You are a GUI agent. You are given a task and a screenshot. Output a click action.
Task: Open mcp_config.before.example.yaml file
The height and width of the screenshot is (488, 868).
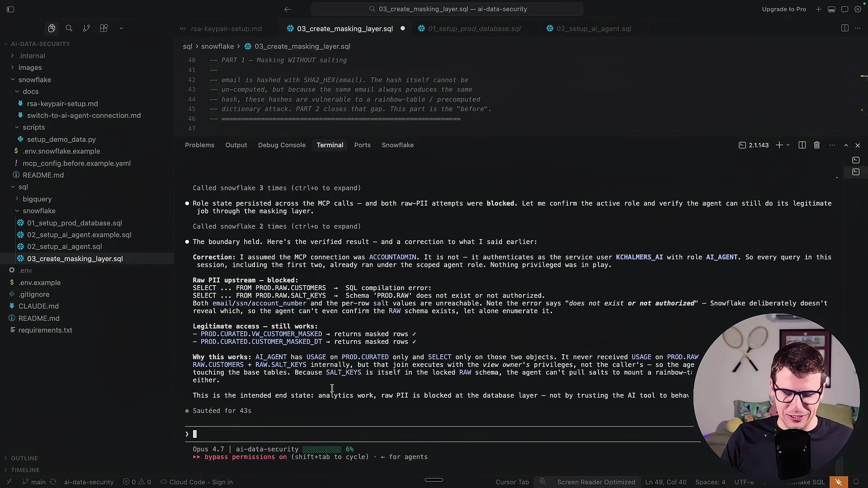coord(76,163)
